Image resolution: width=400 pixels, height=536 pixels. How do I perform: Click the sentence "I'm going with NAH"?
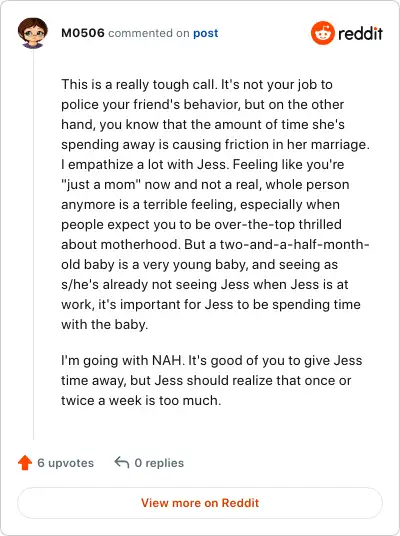coord(121,360)
